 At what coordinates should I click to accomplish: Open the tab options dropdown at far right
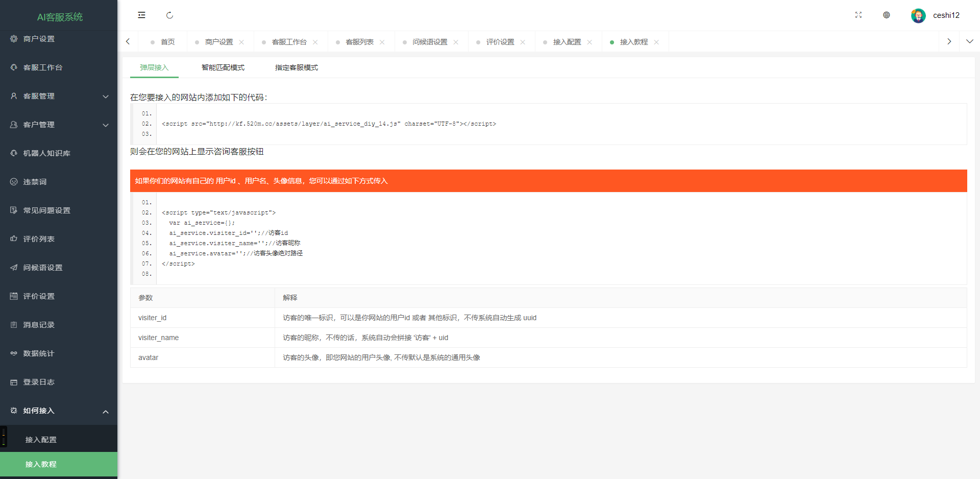click(x=969, y=41)
